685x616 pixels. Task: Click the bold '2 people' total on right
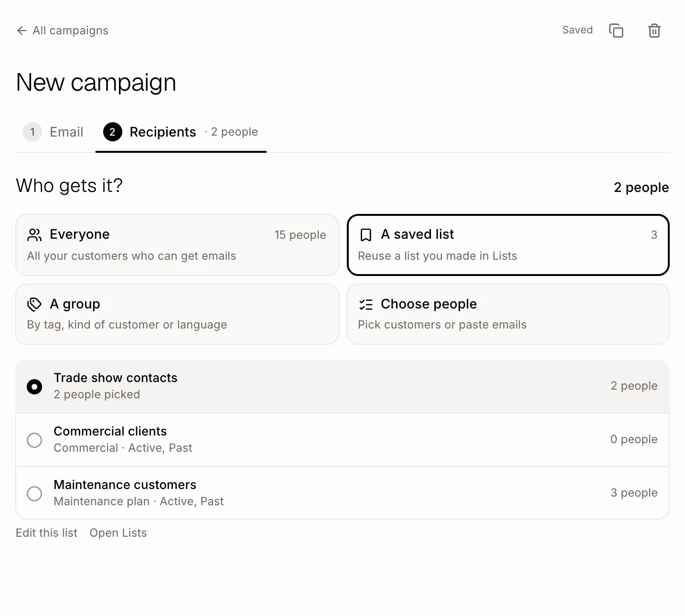point(642,188)
